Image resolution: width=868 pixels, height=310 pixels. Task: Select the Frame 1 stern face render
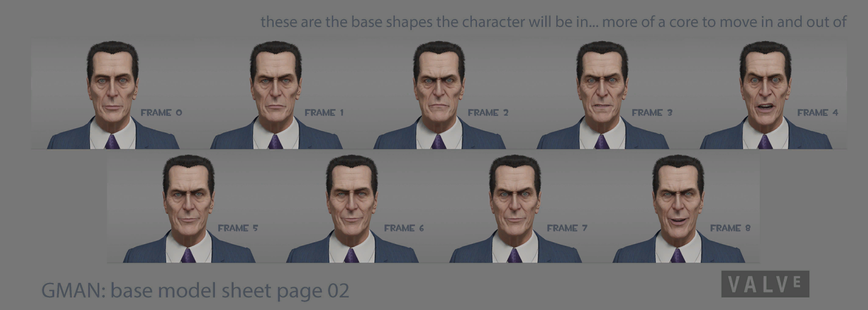[276, 95]
